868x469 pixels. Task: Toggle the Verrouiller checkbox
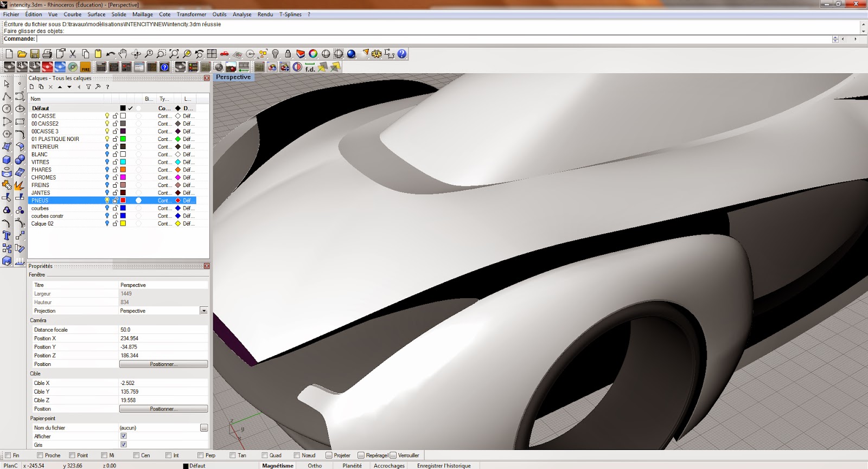pyautogui.click(x=393, y=455)
